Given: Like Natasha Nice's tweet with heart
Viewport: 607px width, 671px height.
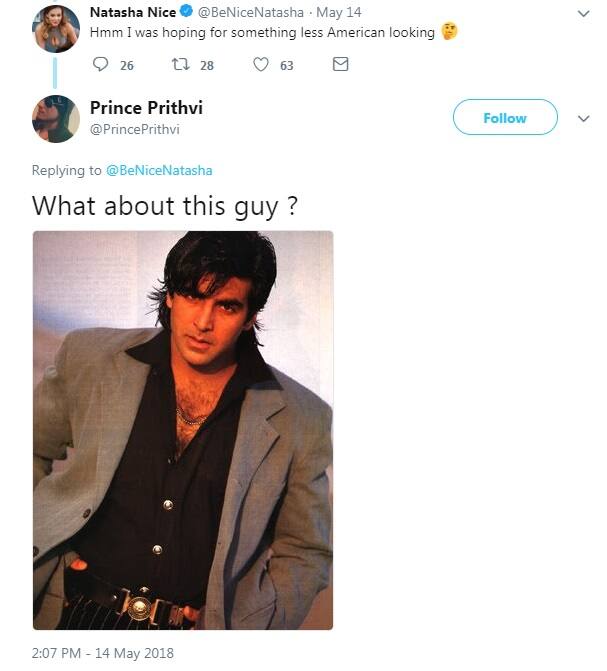Looking at the screenshot, I should tap(261, 65).
